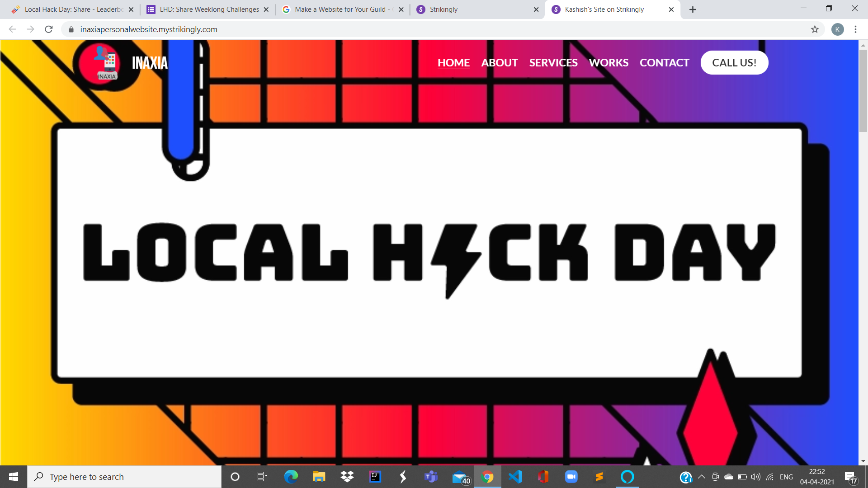Open the volume control in tray
Image resolution: width=868 pixels, height=488 pixels.
755,477
